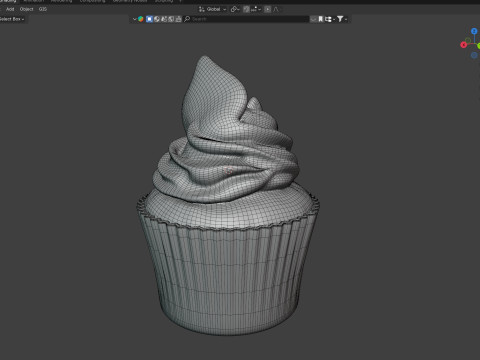480x360 pixels.
Task: Click the bookmark icon right of the search field
Action: 321,19
